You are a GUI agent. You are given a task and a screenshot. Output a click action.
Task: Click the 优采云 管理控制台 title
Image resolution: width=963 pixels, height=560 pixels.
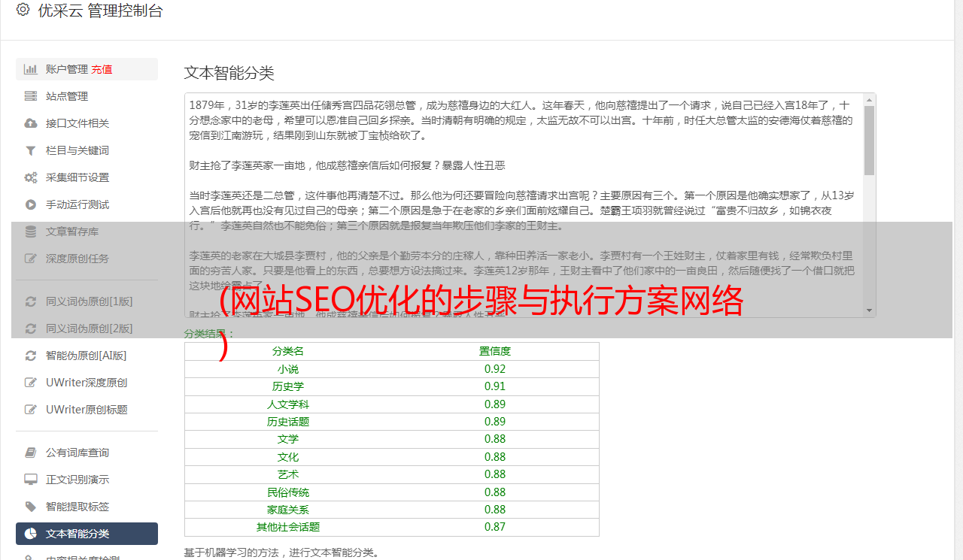click(x=100, y=11)
